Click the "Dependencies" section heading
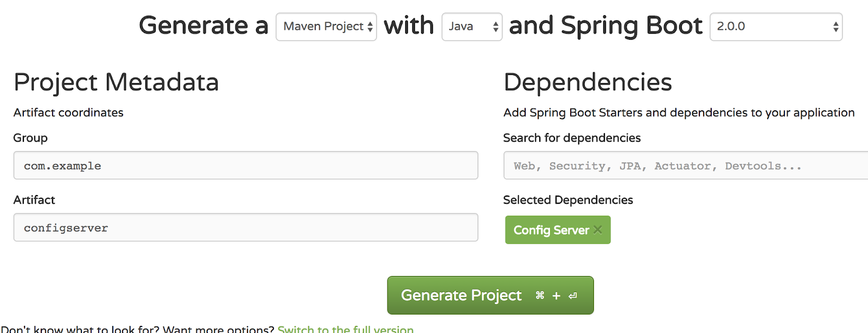The image size is (868, 333). [588, 83]
